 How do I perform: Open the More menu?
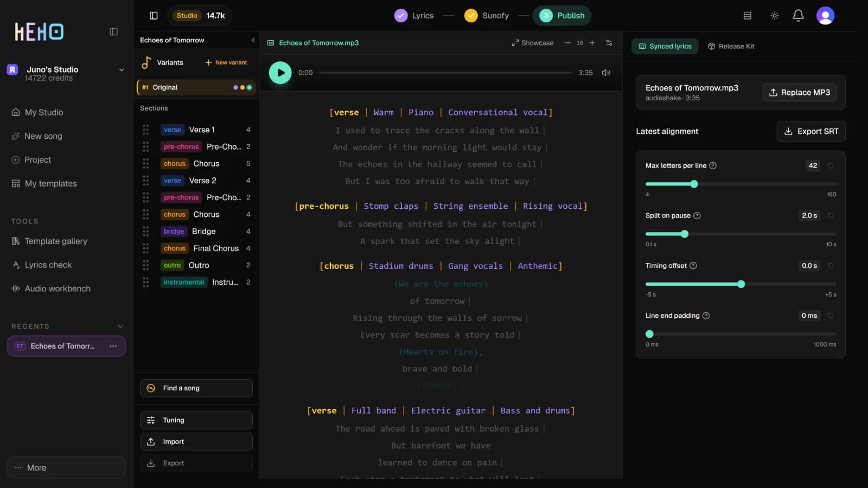pos(66,467)
